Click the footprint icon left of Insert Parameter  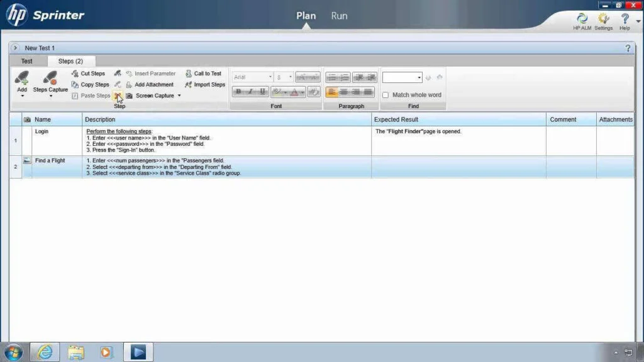pyautogui.click(x=118, y=74)
